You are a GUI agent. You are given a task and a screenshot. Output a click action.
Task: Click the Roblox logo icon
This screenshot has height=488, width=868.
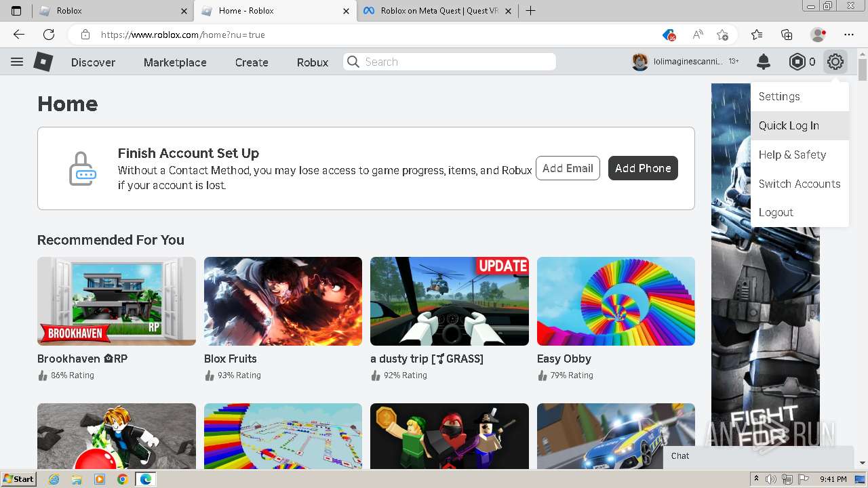tap(43, 62)
